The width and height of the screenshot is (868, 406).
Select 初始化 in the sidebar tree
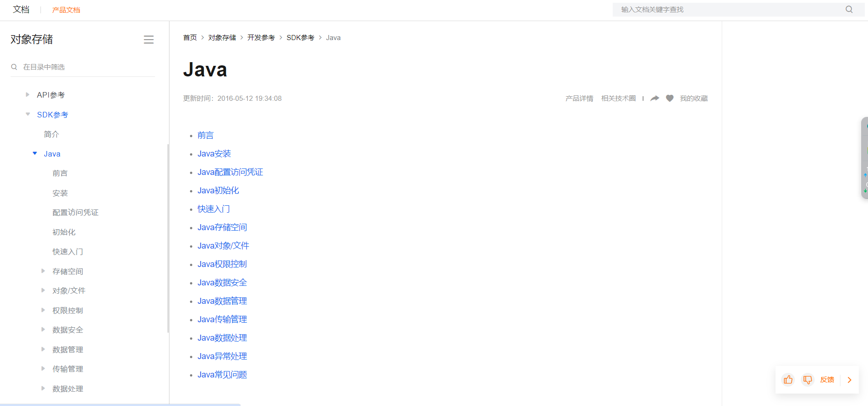click(64, 232)
